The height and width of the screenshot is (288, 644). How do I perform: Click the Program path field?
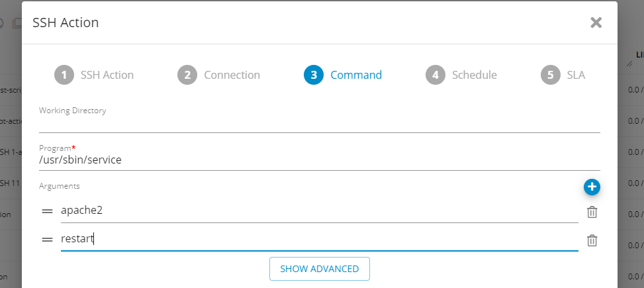319,160
